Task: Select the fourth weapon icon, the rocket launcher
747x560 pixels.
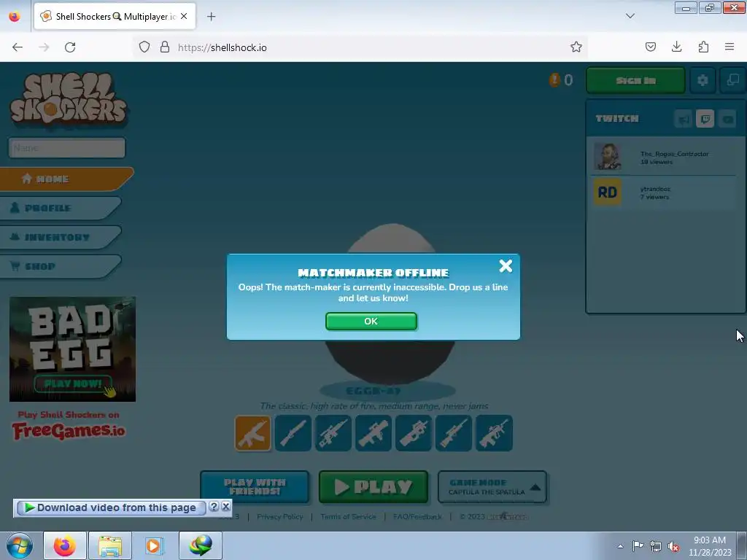Action: coord(373,433)
